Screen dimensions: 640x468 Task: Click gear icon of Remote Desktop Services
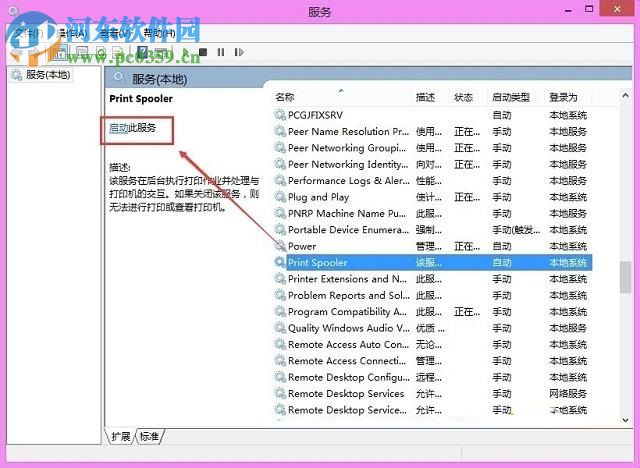pos(280,393)
